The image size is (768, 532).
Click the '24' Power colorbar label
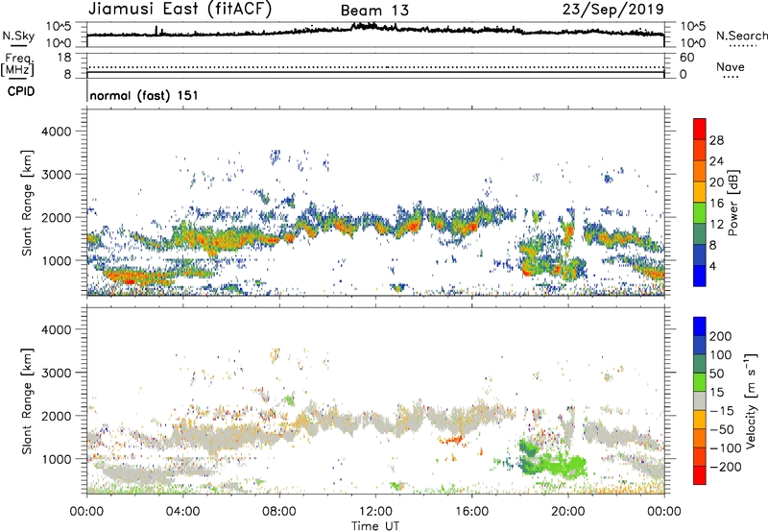(x=716, y=161)
